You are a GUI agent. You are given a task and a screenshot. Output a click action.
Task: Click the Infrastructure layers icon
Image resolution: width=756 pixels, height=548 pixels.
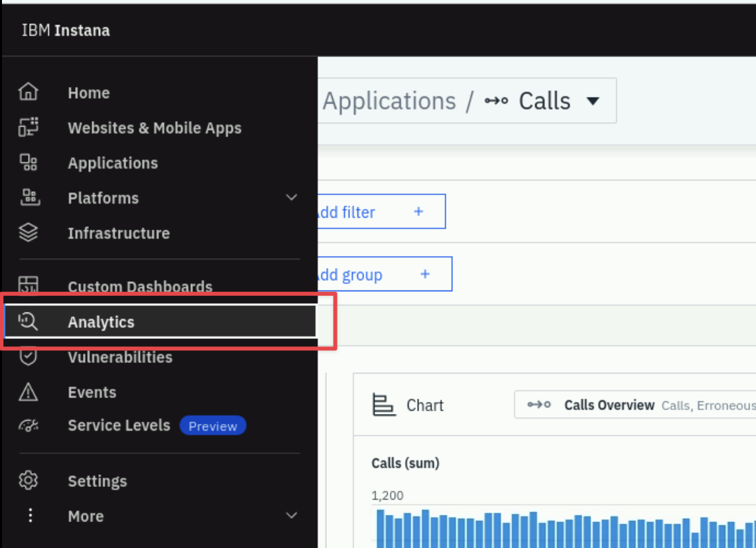coord(28,232)
